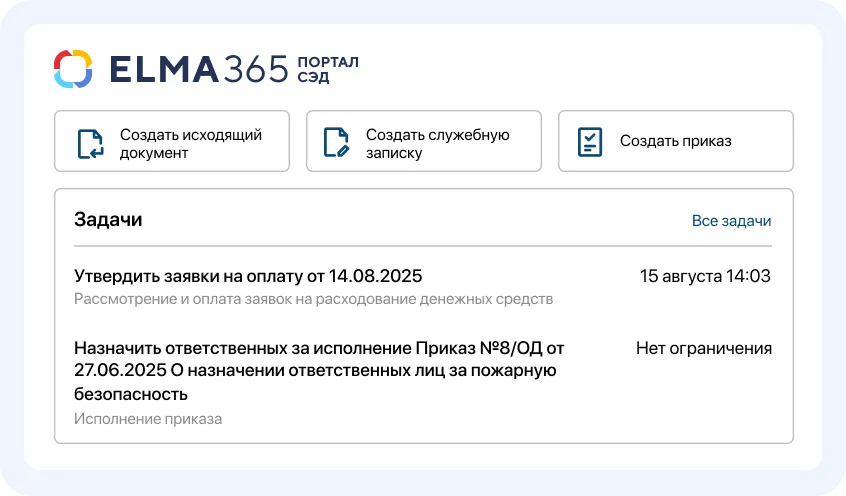The image size is (846, 496).
Task: Select the "ПОРТАЛ СЭД" header label
Action: [x=327, y=70]
